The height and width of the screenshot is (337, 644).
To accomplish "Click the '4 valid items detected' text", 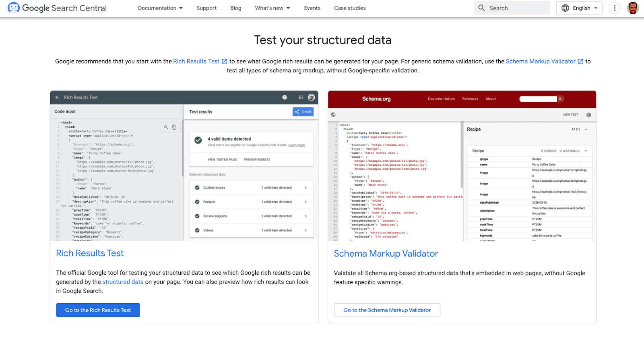I will (229, 139).
